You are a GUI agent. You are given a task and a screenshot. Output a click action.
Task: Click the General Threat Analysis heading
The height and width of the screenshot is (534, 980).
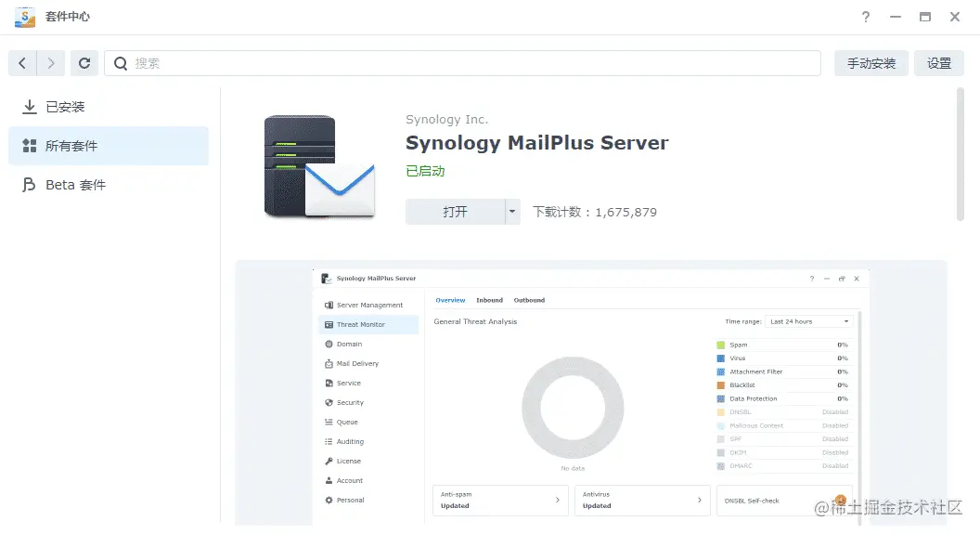click(x=476, y=321)
